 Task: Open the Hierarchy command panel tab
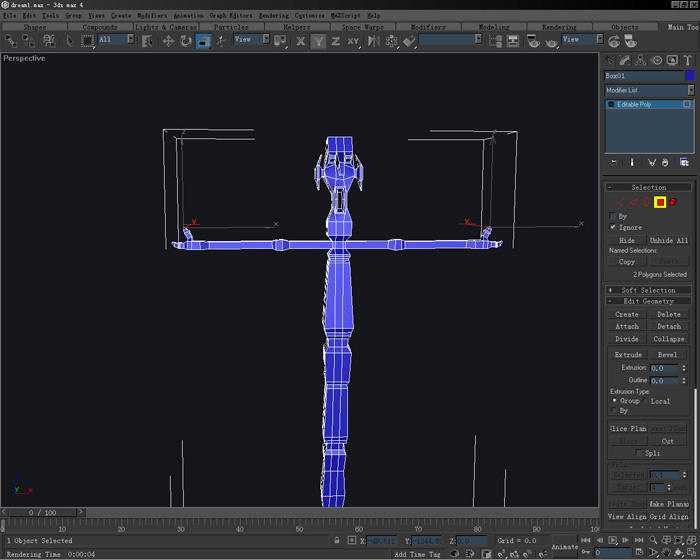point(640,60)
